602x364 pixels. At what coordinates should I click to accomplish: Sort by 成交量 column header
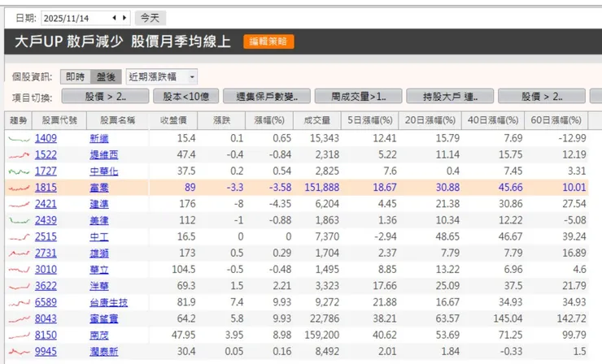click(x=317, y=120)
